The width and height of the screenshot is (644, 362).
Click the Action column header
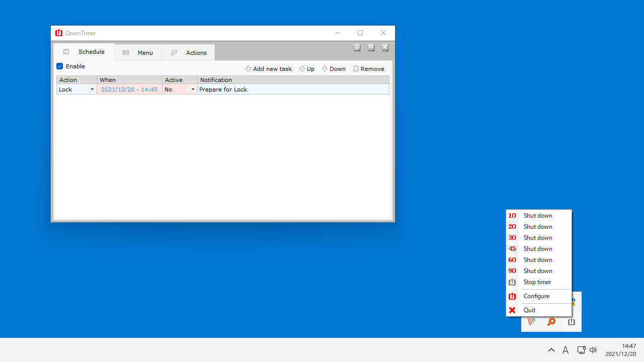coord(76,80)
